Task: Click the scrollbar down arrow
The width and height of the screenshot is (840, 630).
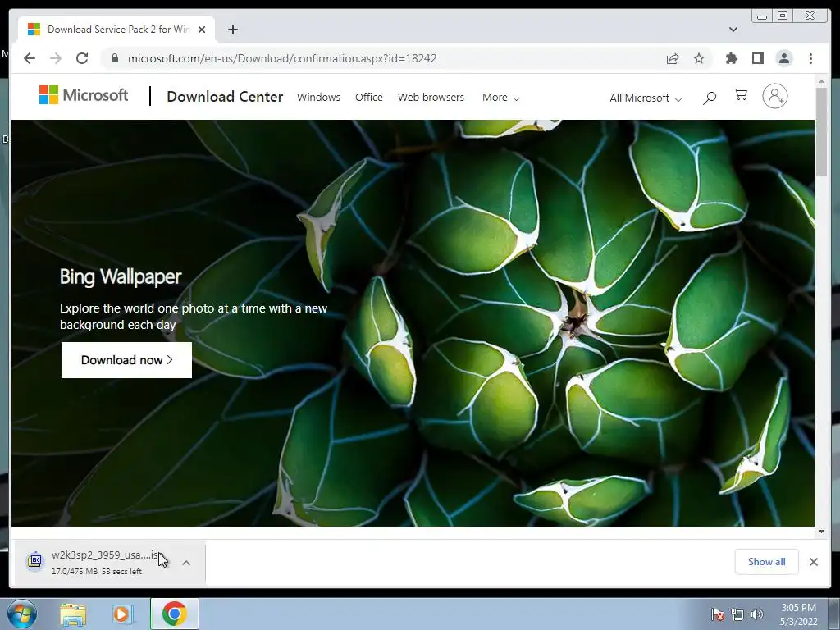Action: (x=821, y=532)
